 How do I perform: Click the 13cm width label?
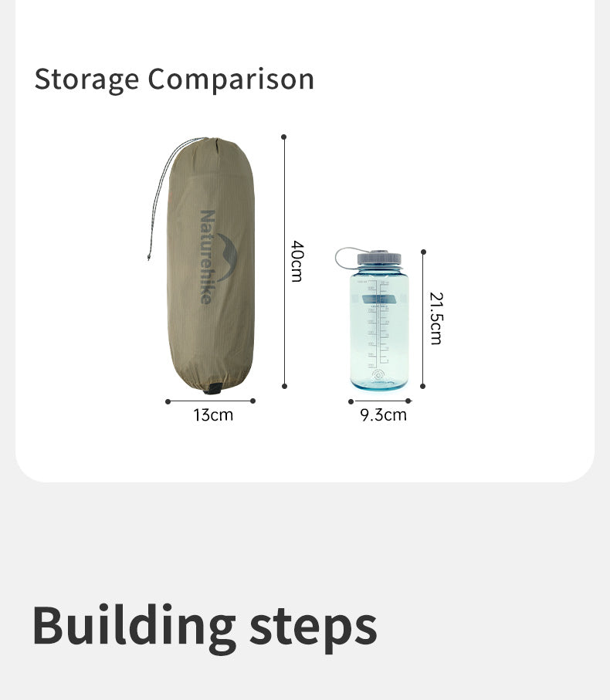pyautogui.click(x=213, y=415)
